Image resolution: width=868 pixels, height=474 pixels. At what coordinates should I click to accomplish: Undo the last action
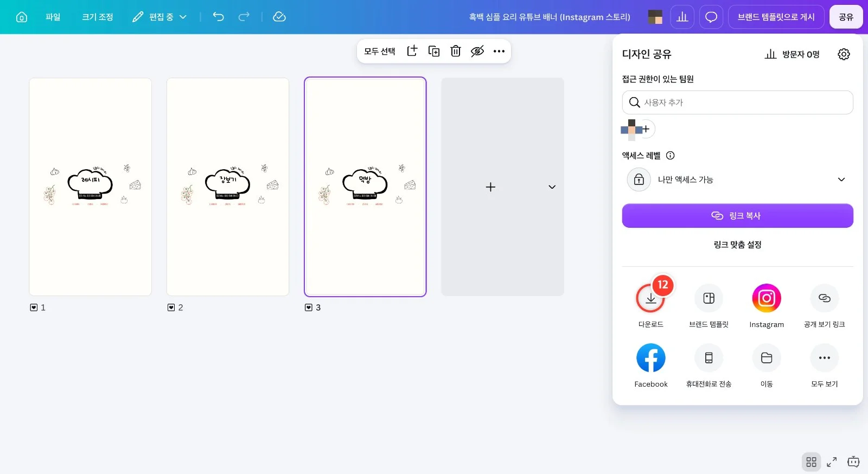(x=218, y=17)
